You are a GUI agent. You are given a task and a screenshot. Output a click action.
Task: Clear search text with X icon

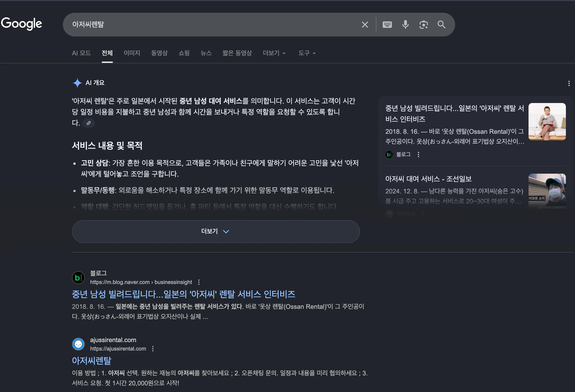(x=365, y=25)
